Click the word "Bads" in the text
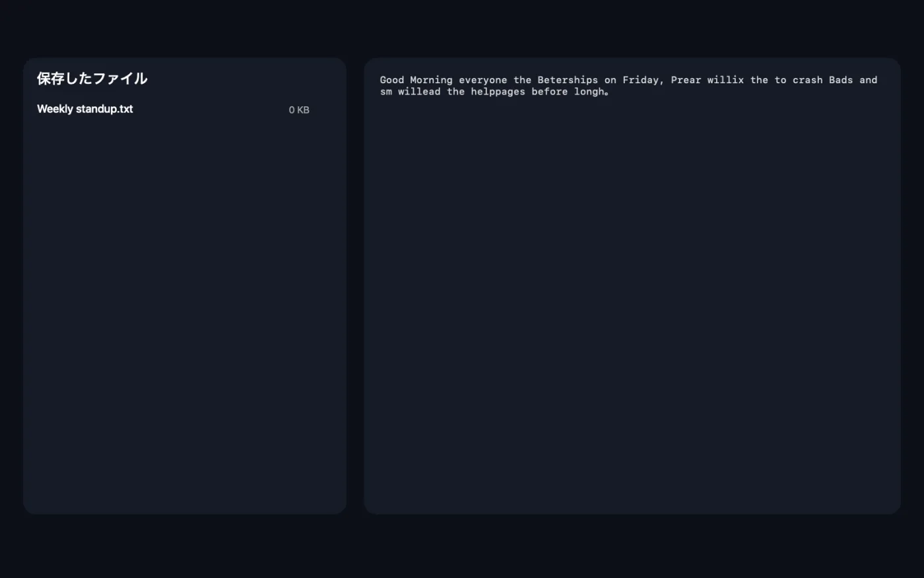924x578 pixels. pos(841,80)
